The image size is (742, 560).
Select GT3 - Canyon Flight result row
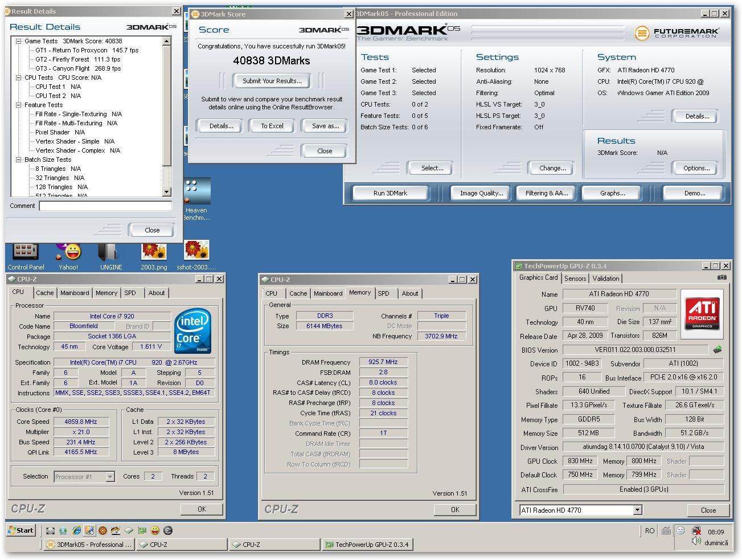[x=78, y=68]
